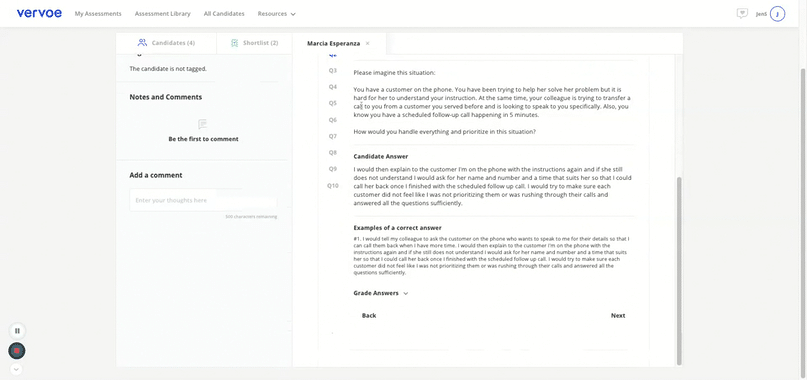
Task: Open the All Candidates page
Action: tap(224, 14)
